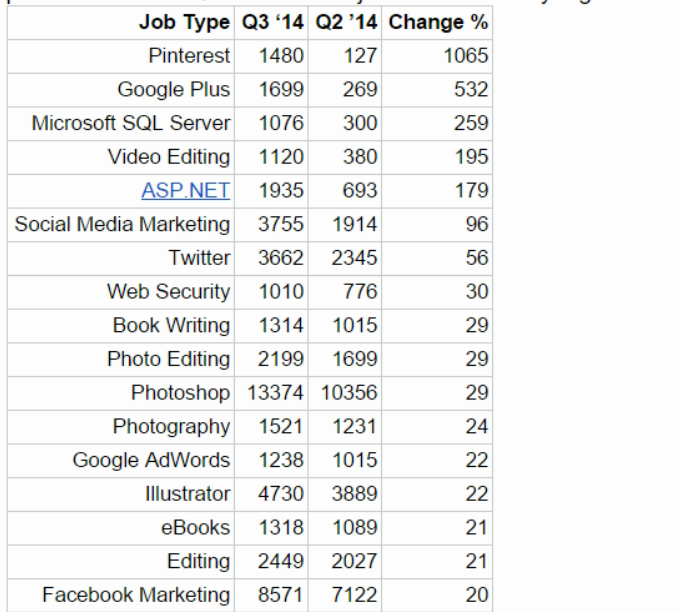680x612 pixels.
Task: Click Photoshop's Q3 value 13374
Action: (275, 393)
